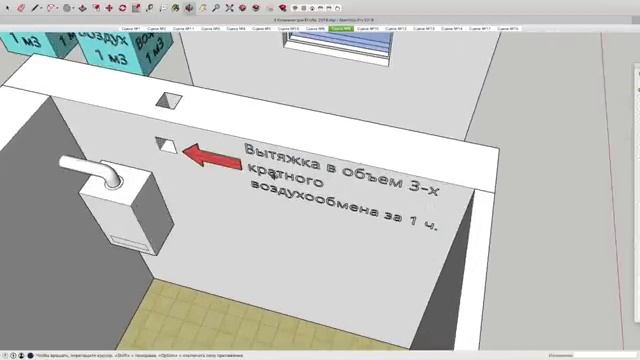
Task: Click the Zoom Extents tool
Action: 229,8
